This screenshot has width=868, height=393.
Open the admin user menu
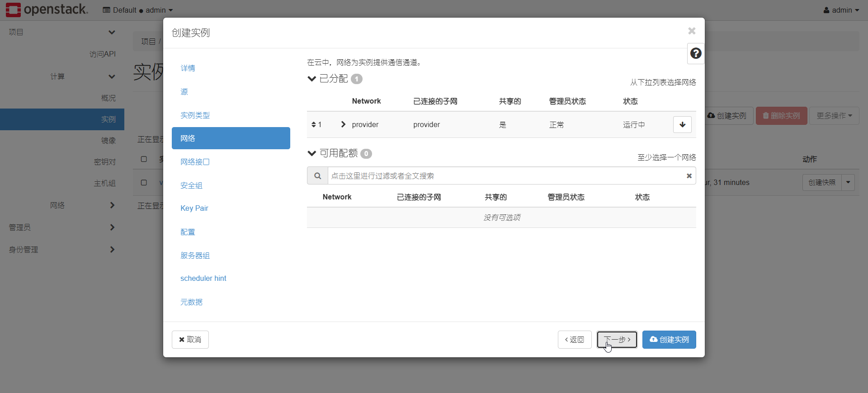841,10
